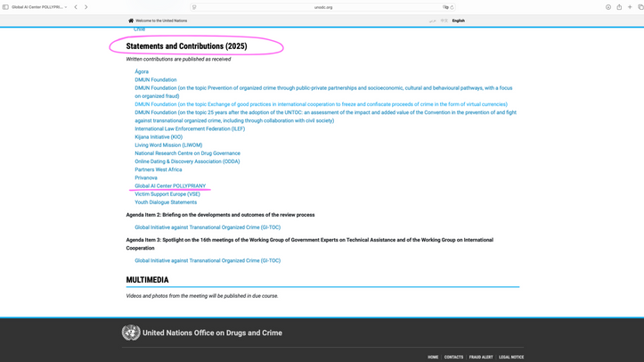The width and height of the screenshot is (644, 362).
Task: Click the Agenda Item 2 briefing heading
Action: click(x=220, y=215)
